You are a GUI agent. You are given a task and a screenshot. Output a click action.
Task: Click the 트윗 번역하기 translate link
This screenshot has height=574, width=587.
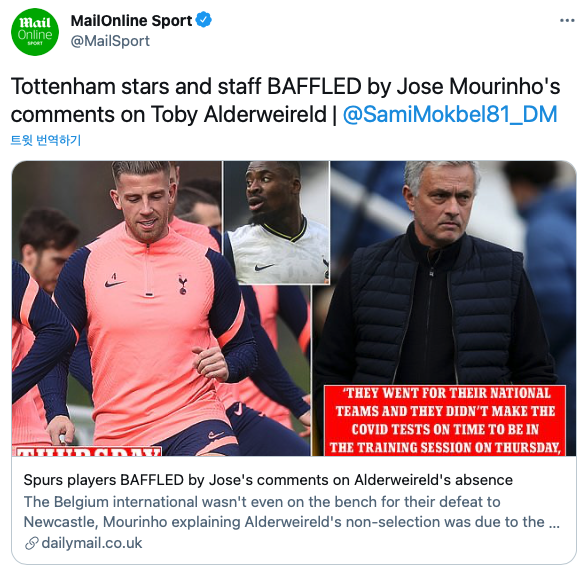(46, 140)
